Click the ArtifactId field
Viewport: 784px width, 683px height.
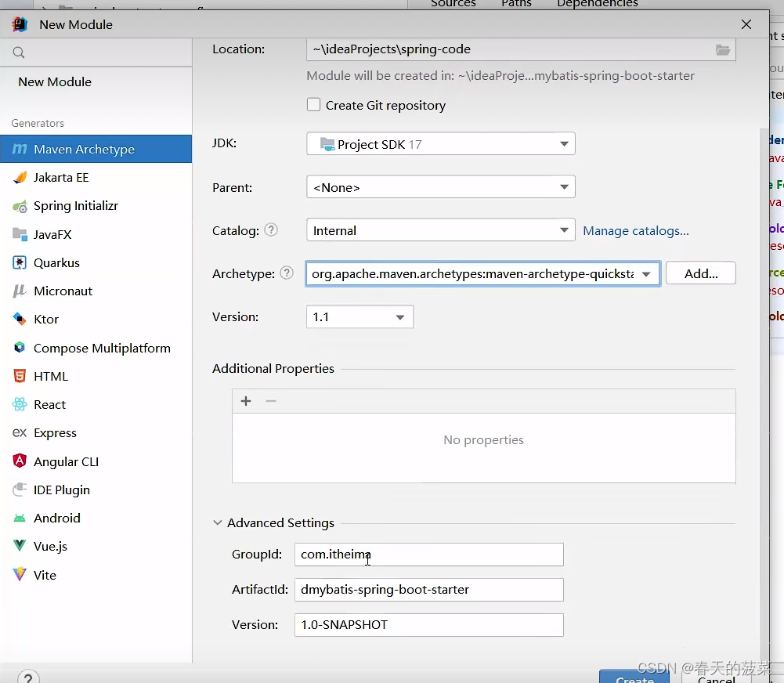(x=428, y=590)
